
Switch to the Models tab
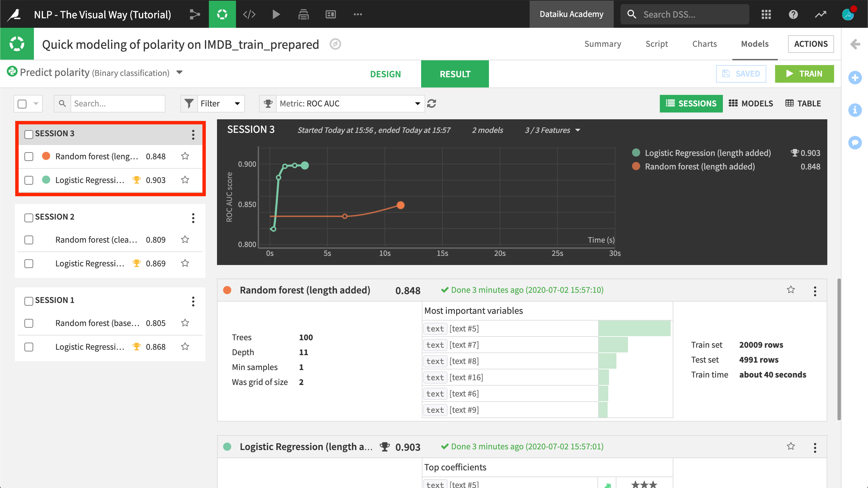(755, 44)
